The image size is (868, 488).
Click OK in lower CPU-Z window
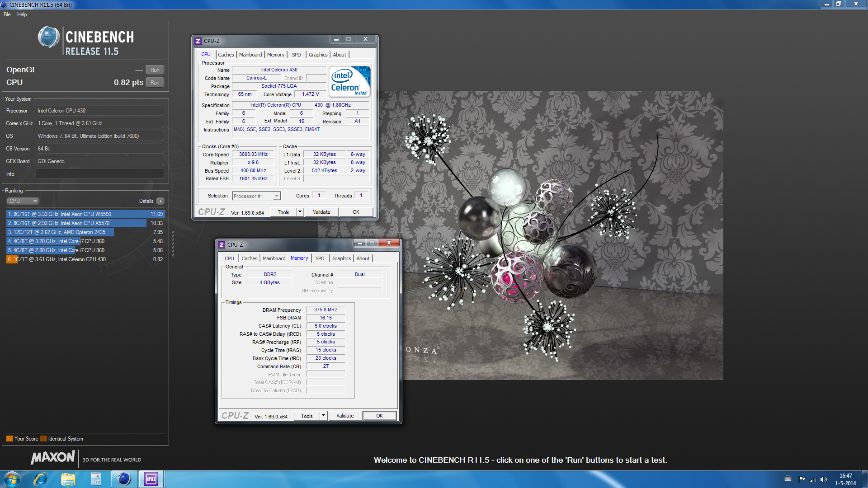(x=380, y=416)
